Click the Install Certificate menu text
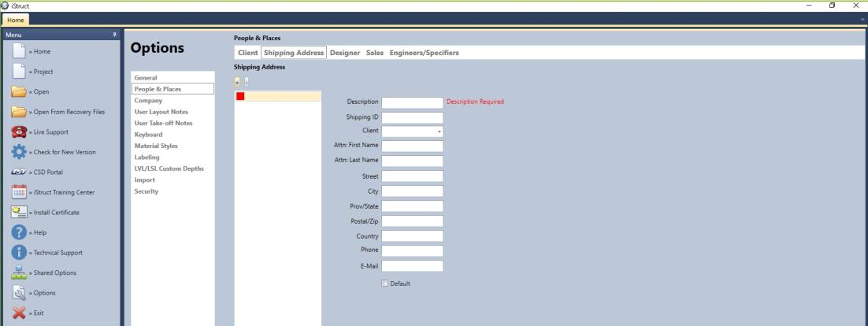The width and height of the screenshot is (868, 326). pos(57,212)
